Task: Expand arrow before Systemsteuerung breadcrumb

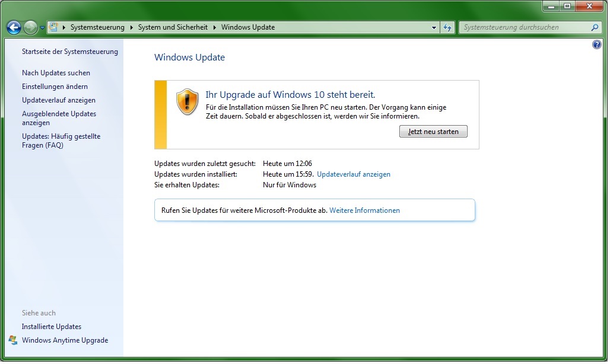Action: tap(64, 28)
